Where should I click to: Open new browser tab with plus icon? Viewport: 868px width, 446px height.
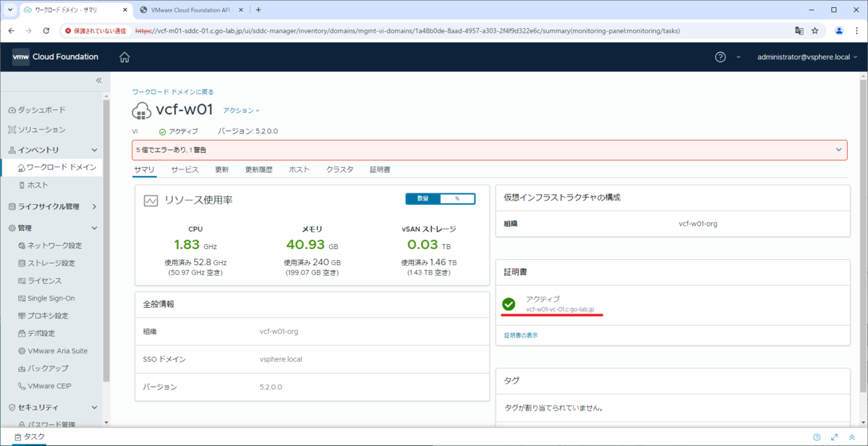pyautogui.click(x=258, y=10)
